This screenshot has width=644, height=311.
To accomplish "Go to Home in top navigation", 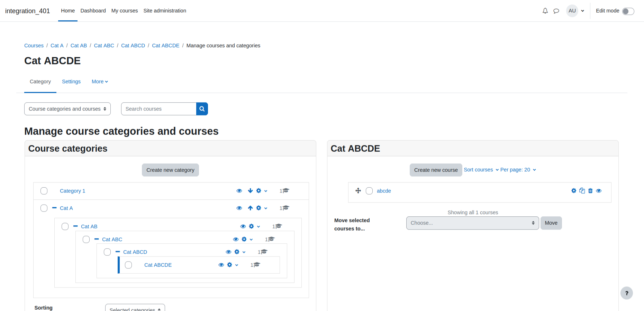I will coord(68,11).
